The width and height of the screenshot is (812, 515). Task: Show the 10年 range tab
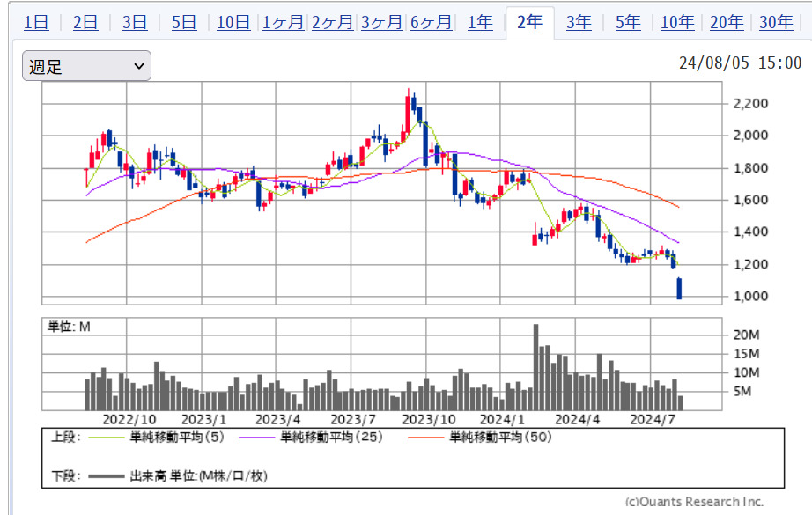point(677,23)
